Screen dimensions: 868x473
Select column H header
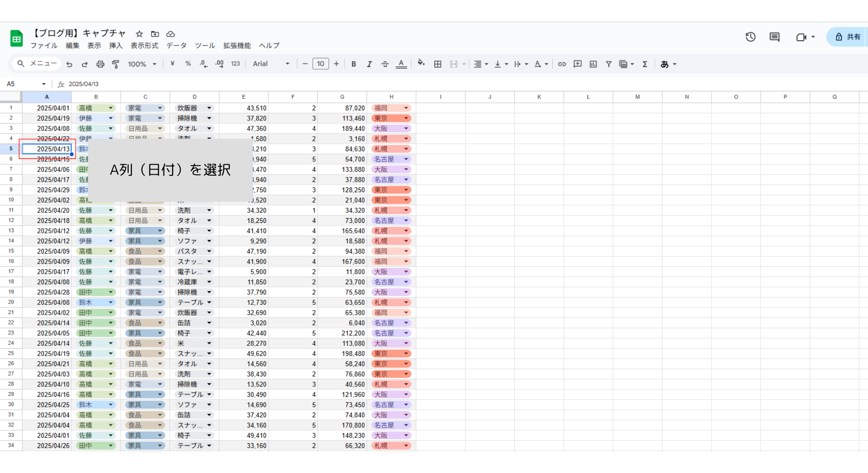[391, 97]
